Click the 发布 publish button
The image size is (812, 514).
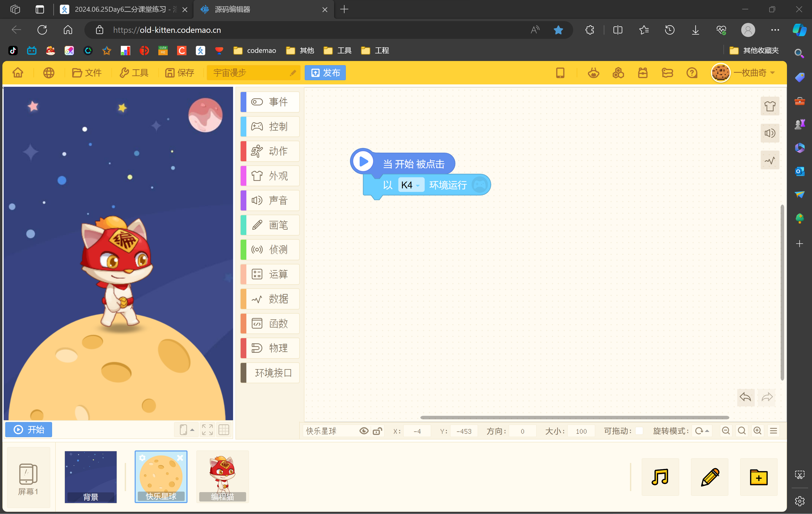(x=325, y=72)
